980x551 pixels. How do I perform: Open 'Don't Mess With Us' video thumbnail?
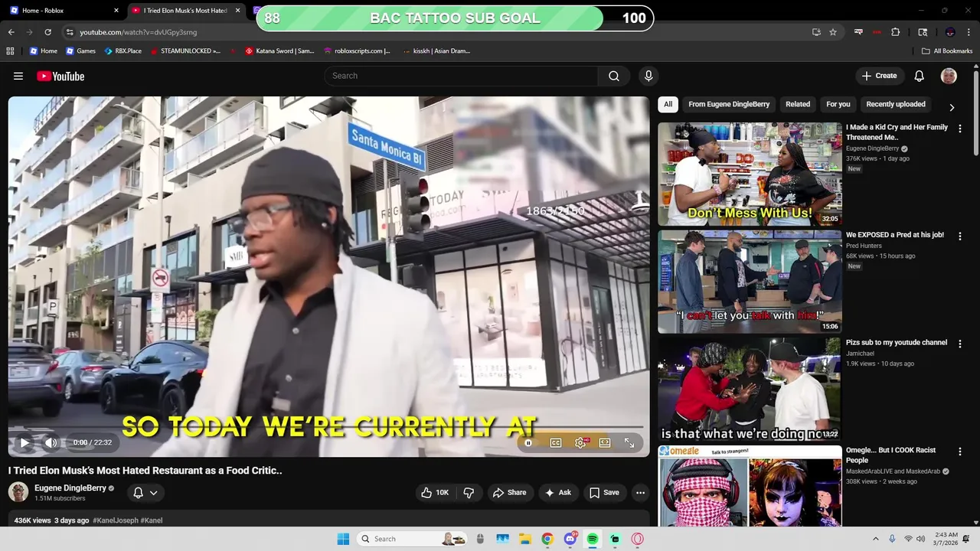pyautogui.click(x=750, y=174)
